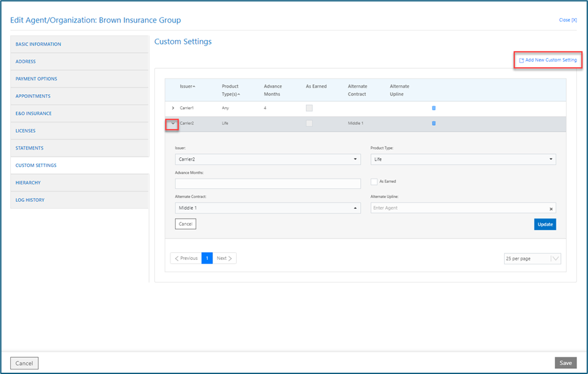Click the As Earned column header

pos(316,86)
